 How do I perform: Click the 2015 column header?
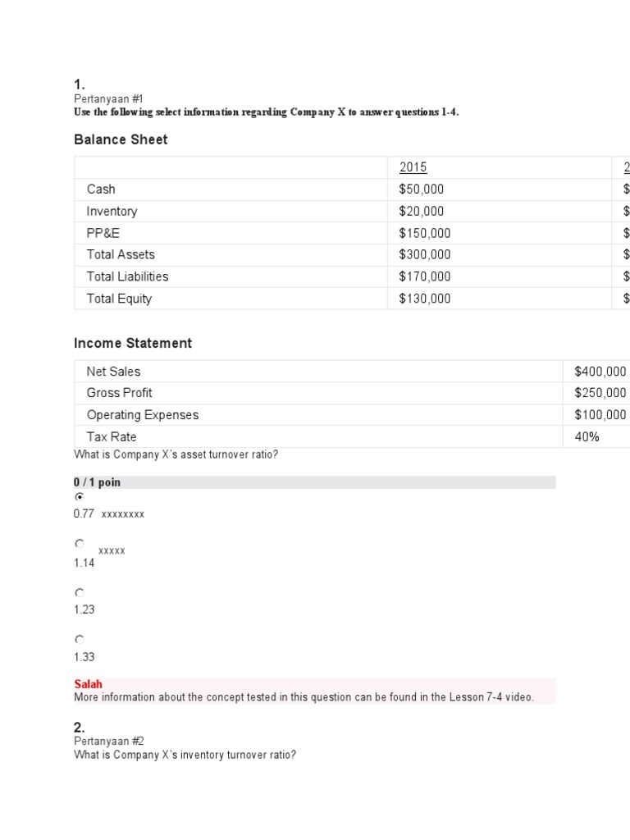coord(413,167)
